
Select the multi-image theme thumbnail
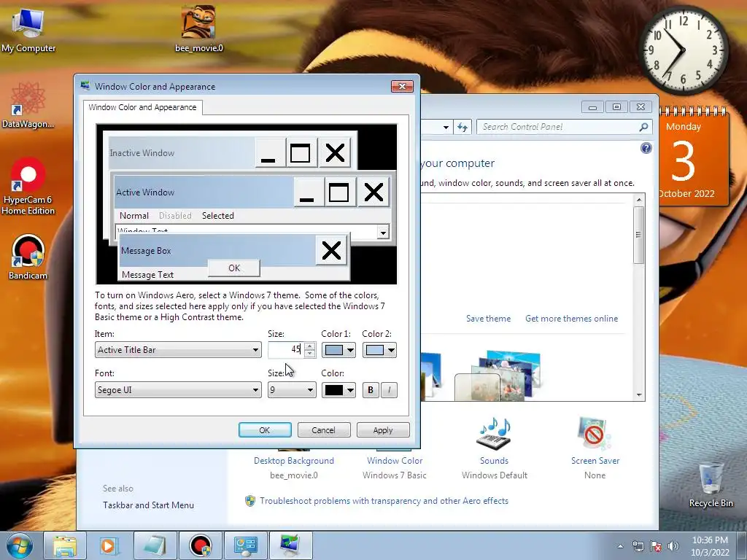pos(498,376)
